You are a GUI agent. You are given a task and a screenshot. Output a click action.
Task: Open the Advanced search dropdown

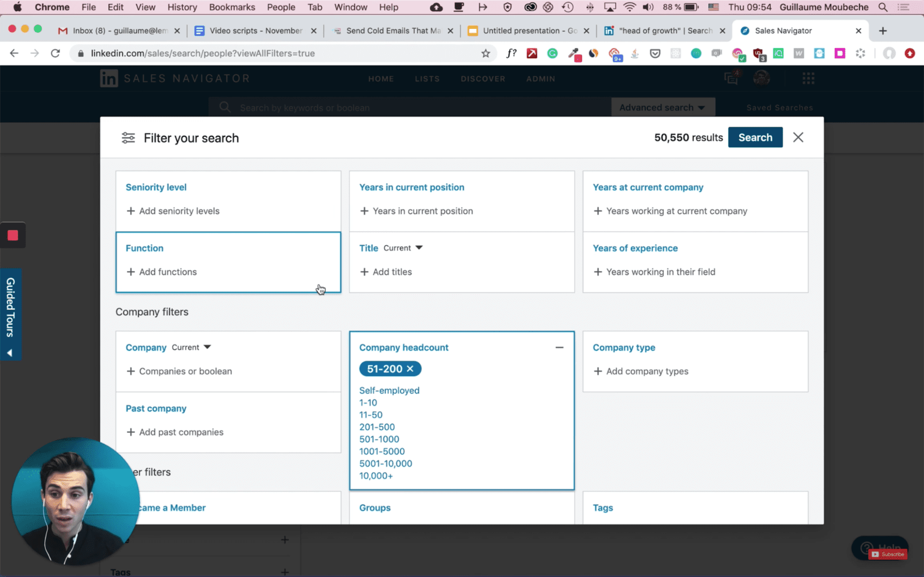pos(663,107)
